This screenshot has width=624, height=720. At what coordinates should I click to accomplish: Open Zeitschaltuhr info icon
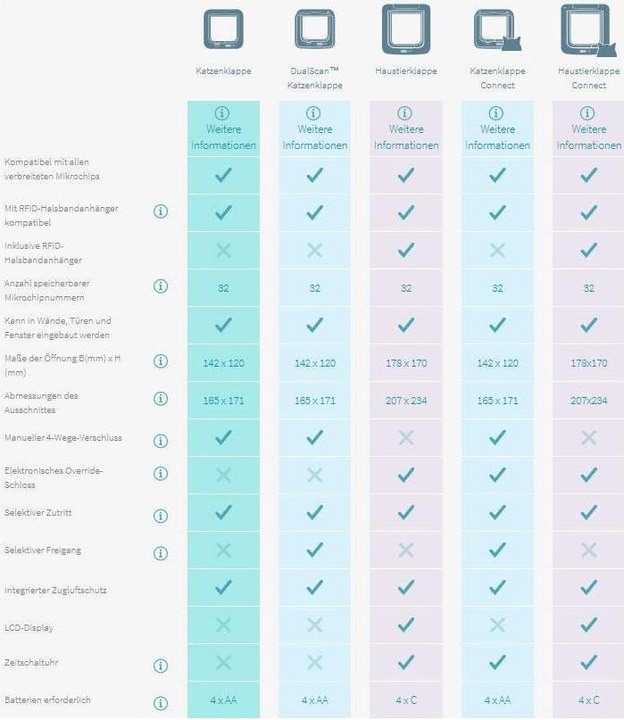tap(160, 666)
